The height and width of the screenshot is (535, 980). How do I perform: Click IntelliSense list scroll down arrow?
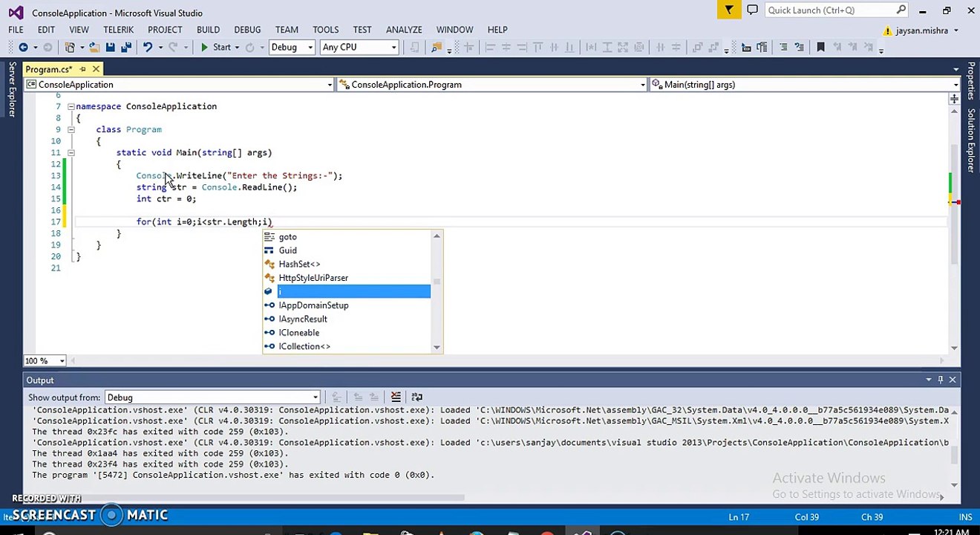437,347
